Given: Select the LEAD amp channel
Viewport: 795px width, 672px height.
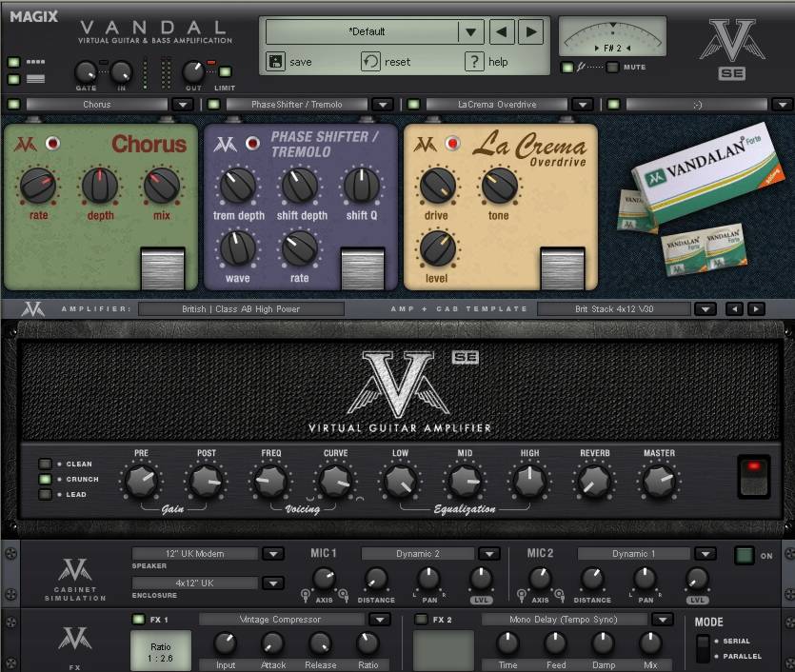Looking at the screenshot, I should (x=45, y=494).
